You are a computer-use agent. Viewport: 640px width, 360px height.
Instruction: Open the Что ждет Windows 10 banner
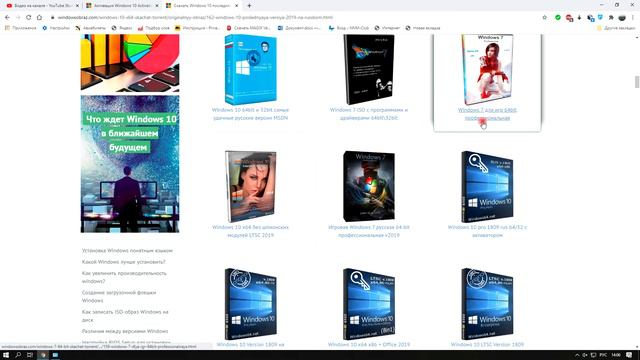[x=130, y=164]
